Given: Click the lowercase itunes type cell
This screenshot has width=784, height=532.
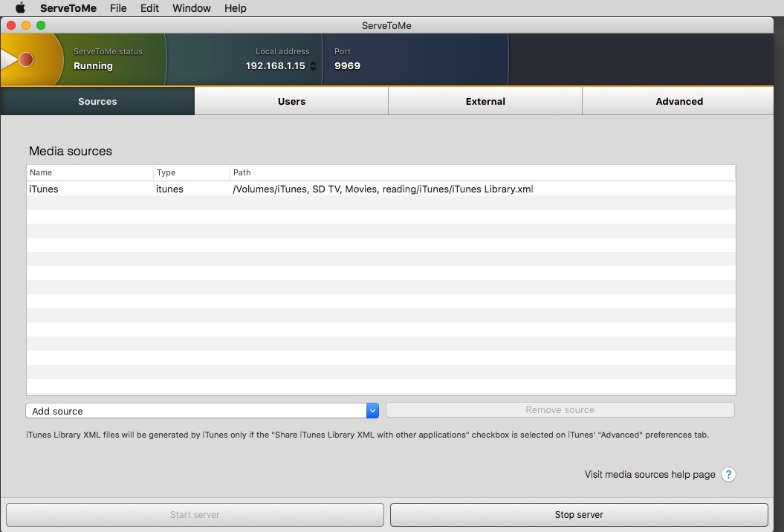Looking at the screenshot, I should [169, 189].
